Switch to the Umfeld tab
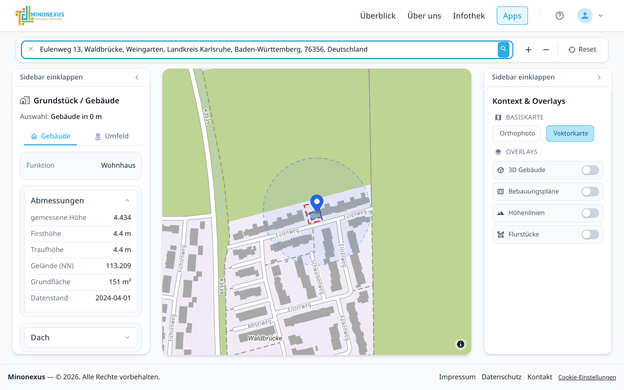 click(x=111, y=136)
